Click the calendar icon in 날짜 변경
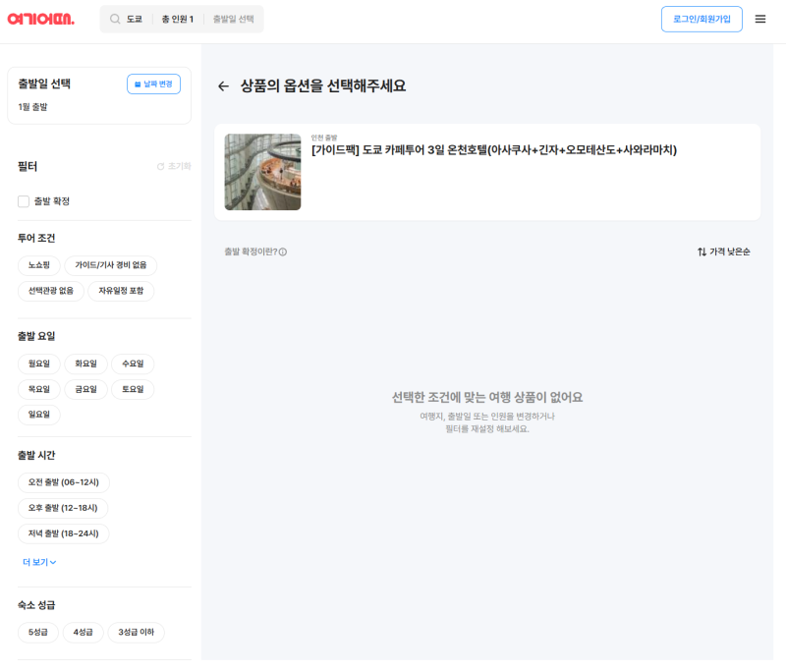 [138, 84]
